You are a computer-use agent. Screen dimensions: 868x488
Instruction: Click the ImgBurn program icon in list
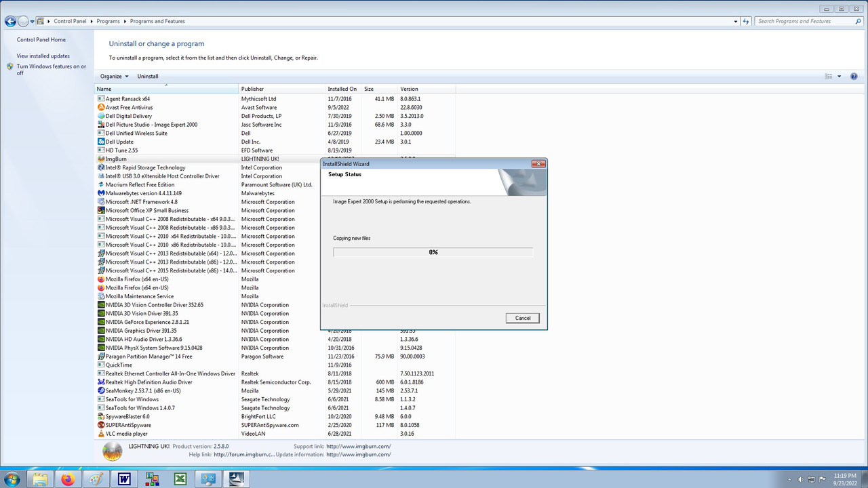click(x=101, y=159)
